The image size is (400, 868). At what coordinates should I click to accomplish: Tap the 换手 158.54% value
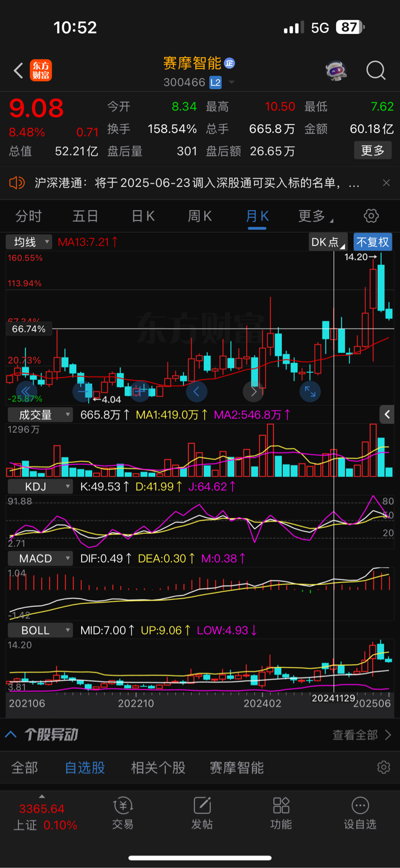tap(172, 129)
